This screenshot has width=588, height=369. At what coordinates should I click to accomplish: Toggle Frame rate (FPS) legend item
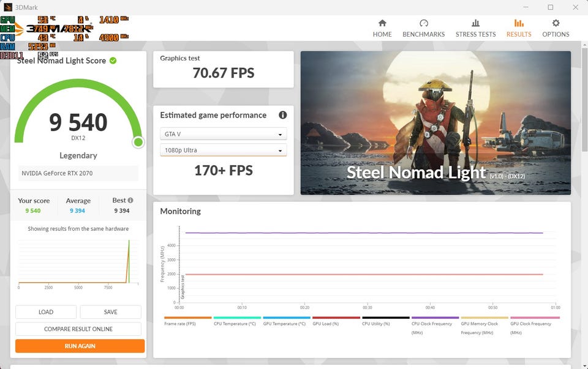coord(187,321)
